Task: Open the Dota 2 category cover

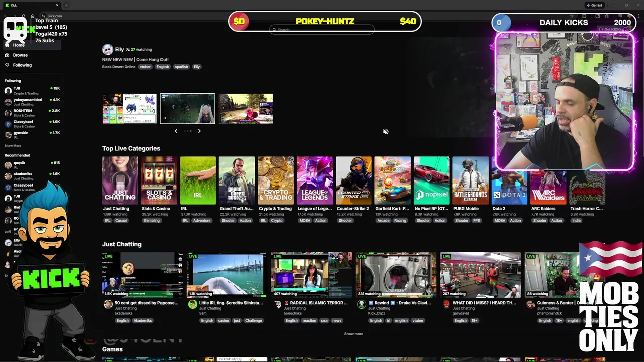Action: pyautogui.click(x=509, y=188)
